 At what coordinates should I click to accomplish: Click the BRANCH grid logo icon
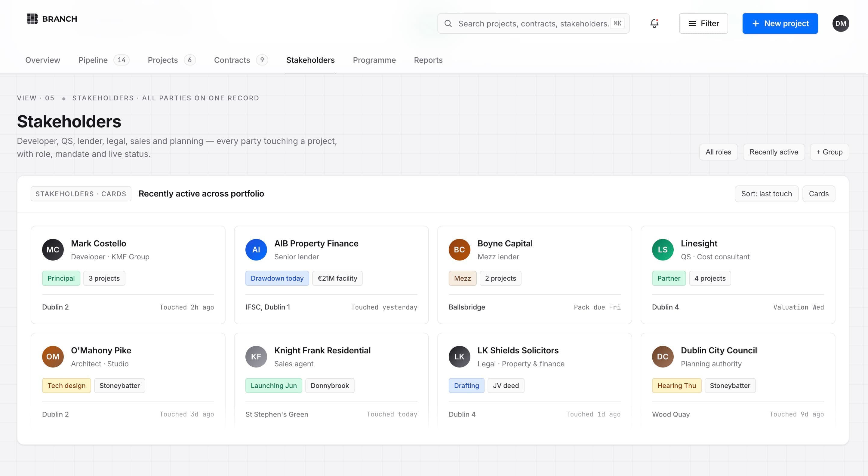[32, 19]
